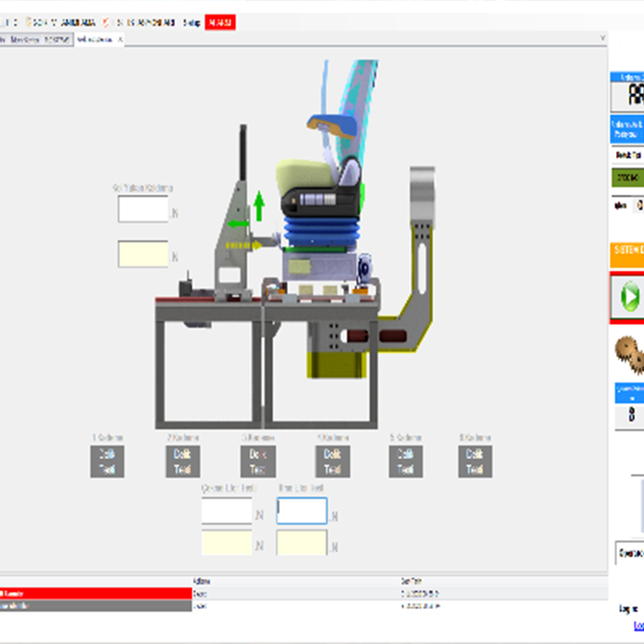Run Delik Testi for 3. Kademe
Screen dimensions: 644x644
point(258,461)
